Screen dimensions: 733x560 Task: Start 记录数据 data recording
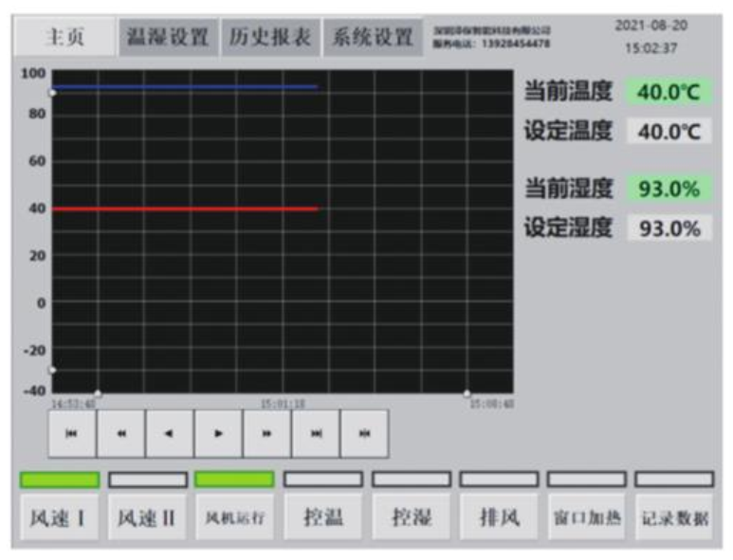(673, 518)
